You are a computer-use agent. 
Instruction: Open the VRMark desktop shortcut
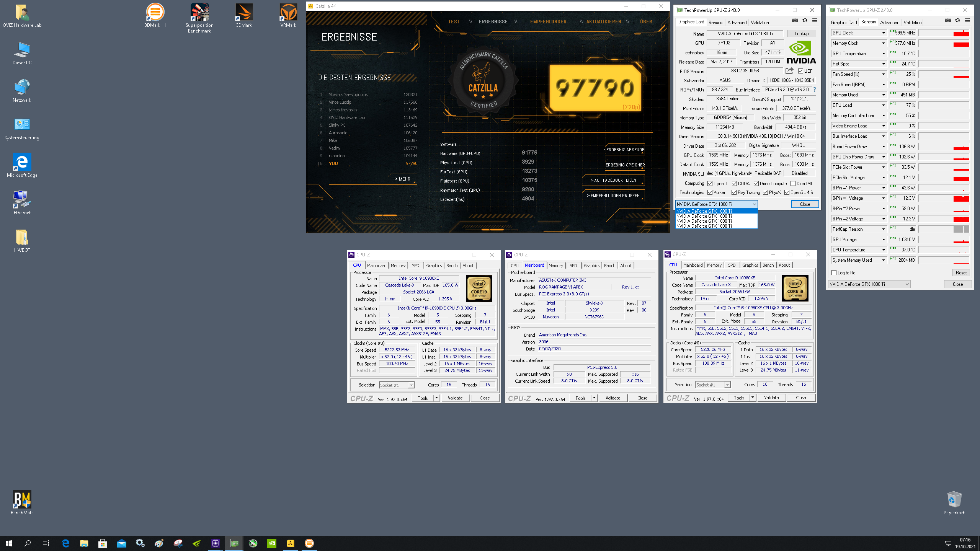pos(288,15)
